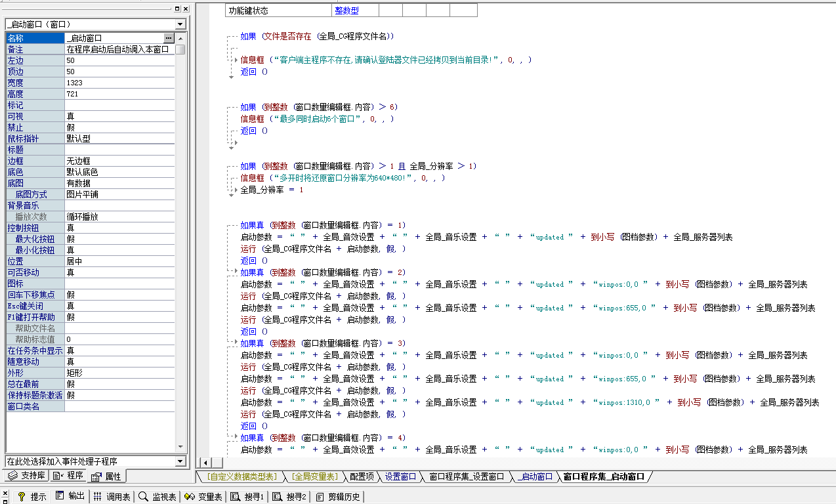836x504 pixels.
Task: Switch to the _启动窗口 designer tab
Action: point(534,476)
